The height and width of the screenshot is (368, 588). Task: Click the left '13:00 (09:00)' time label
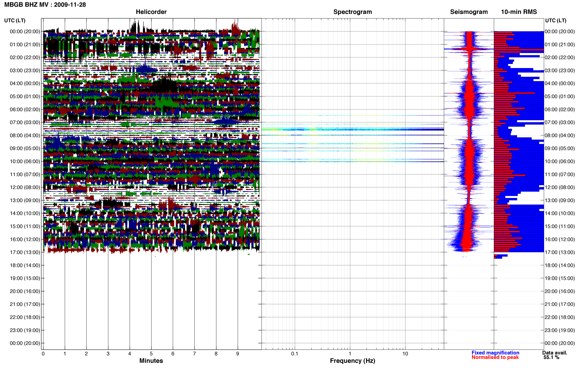[x=25, y=200]
